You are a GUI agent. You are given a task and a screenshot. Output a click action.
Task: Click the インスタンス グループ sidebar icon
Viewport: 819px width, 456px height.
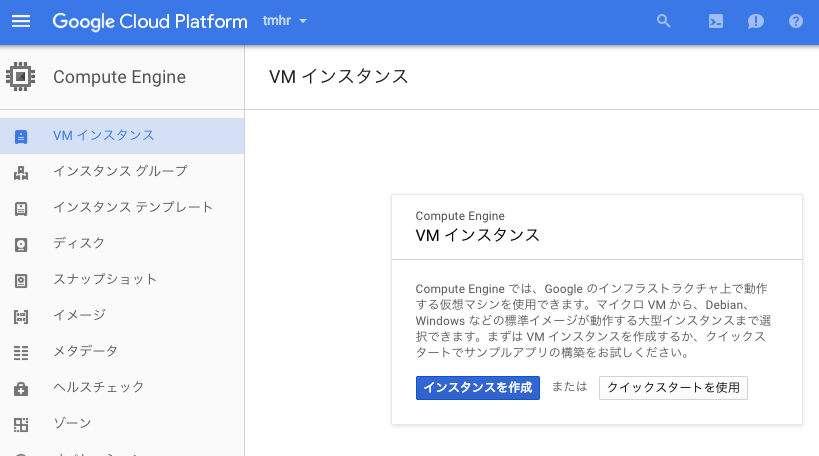21,172
